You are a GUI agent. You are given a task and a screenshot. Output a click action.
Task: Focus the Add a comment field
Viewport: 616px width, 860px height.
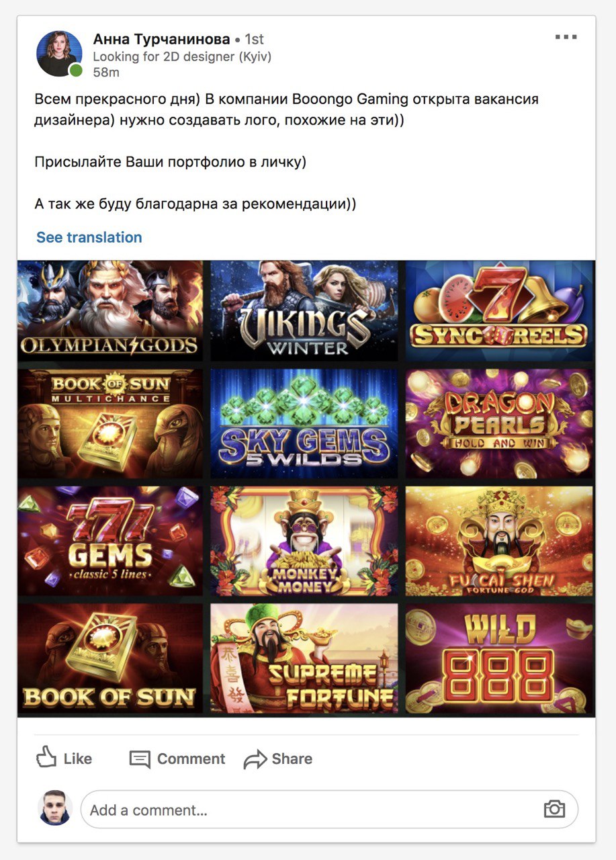tap(329, 809)
